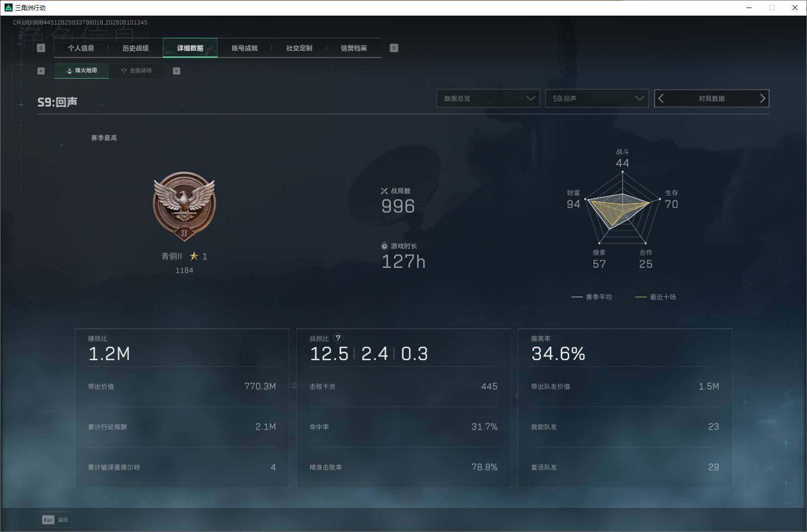Switch to 历史战绩 tab
Image resolution: width=807 pixels, height=532 pixels.
point(136,48)
